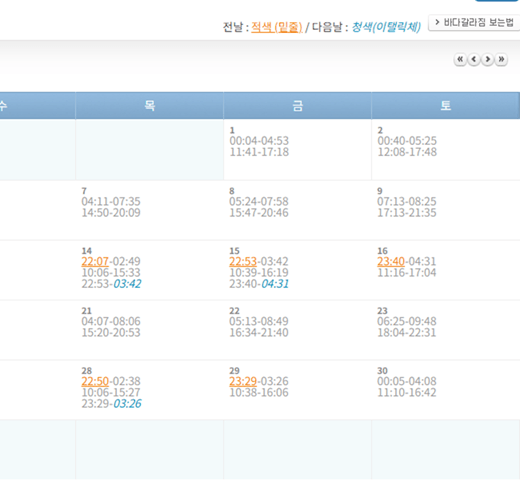The image size is (520, 481).
Task: Select day 2 in calendar
Action: pos(380,130)
